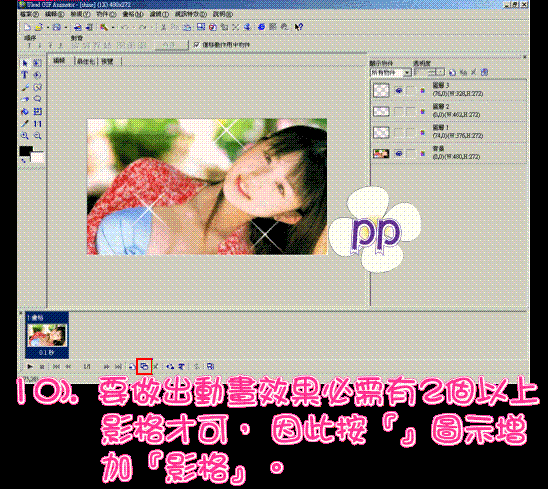Screen dimensions: 548x489
Task: Click the Cut scissors toolbar icon
Action: [x=163, y=27]
